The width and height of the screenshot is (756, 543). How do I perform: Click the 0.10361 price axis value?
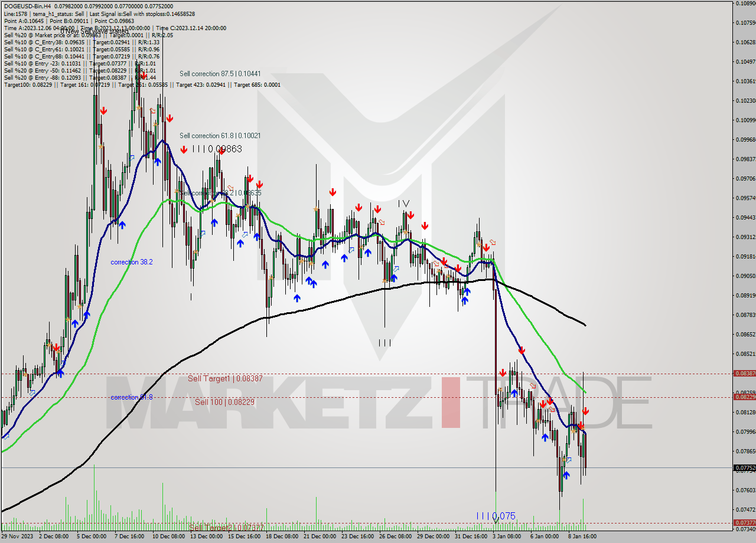[x=745, y=81]
